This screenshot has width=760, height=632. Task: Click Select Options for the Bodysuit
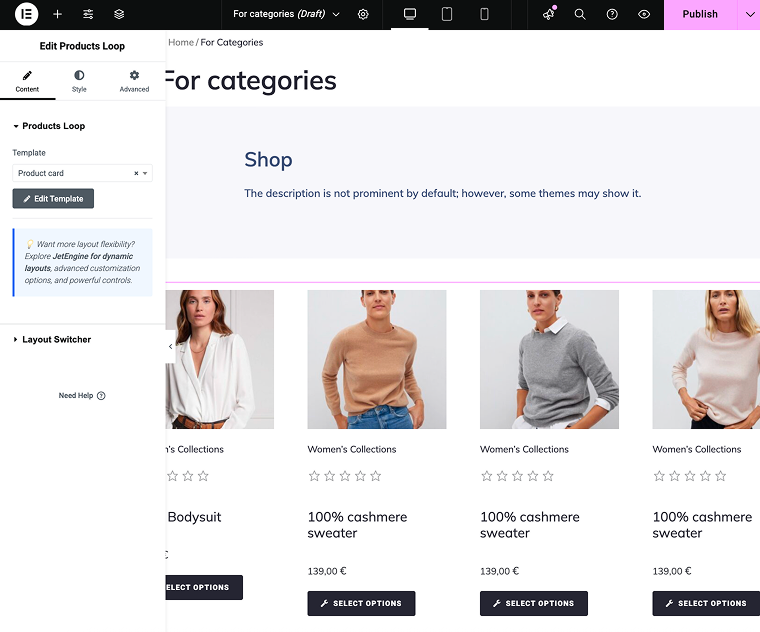click(204, 587)
